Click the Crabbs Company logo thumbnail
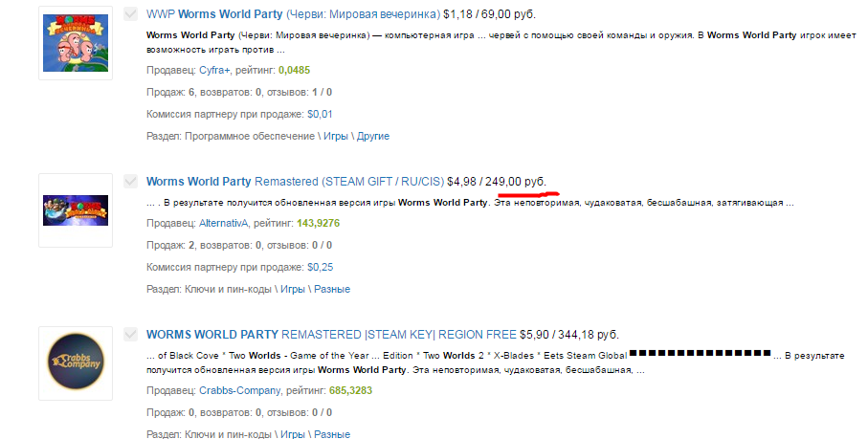The image size is (868, 439). 76,363
